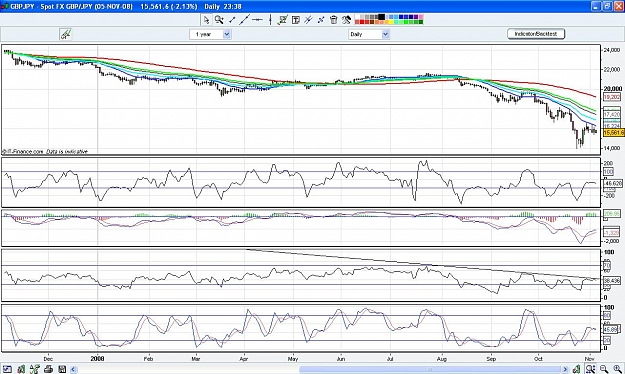This screenshot has width=625, height=374.
Task: Select the text annotation tool
Action: [296, 20]
